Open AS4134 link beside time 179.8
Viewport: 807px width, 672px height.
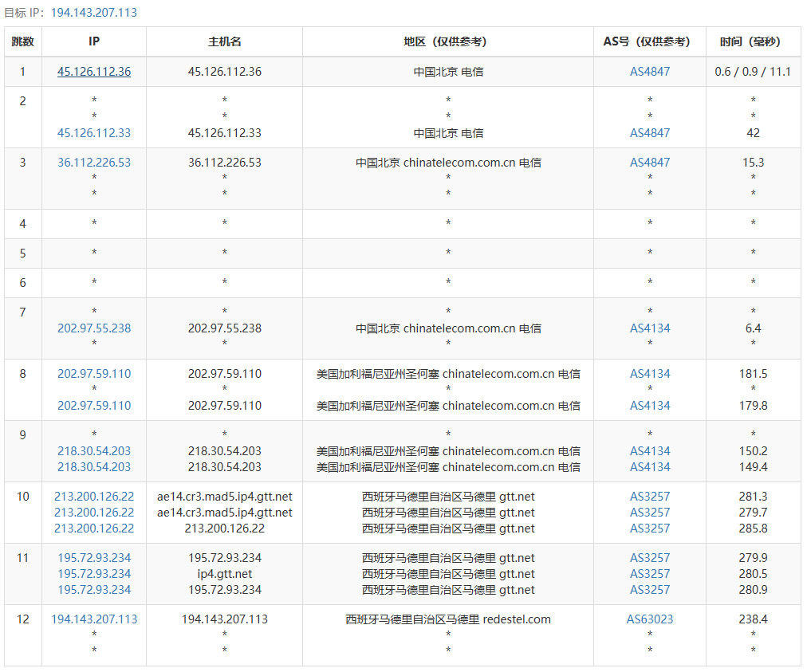click(650, 406)
